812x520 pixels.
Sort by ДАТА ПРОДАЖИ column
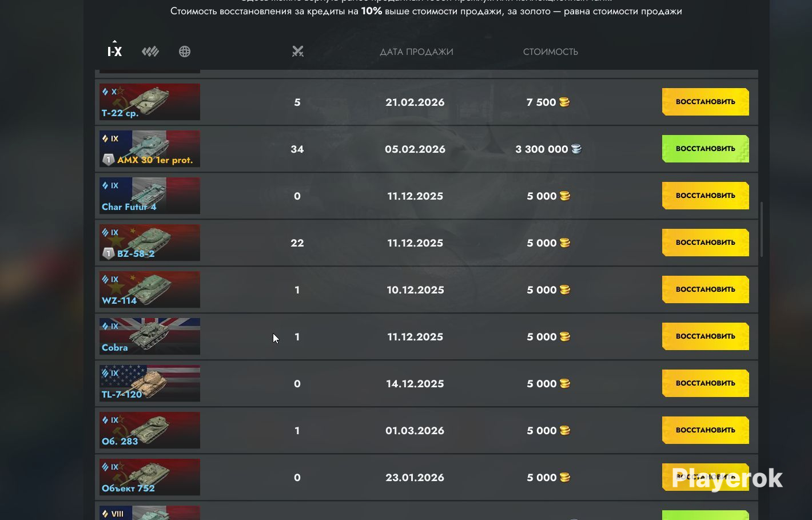[416, 51]
